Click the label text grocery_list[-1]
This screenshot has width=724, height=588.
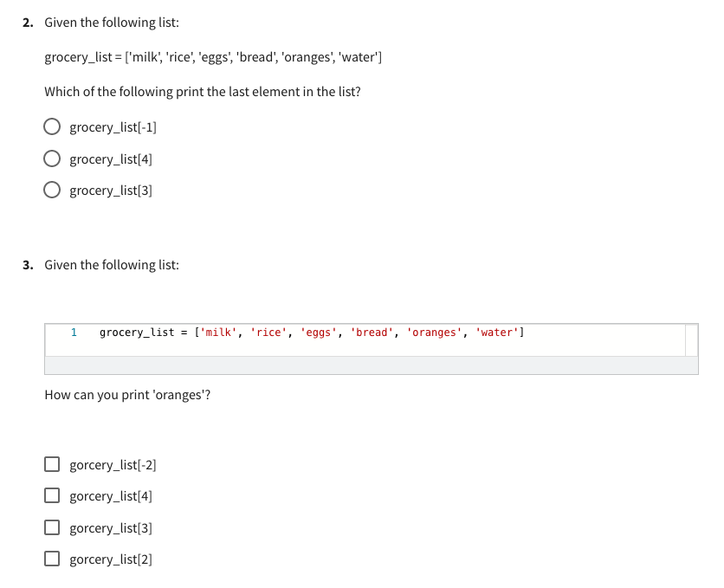113,126
